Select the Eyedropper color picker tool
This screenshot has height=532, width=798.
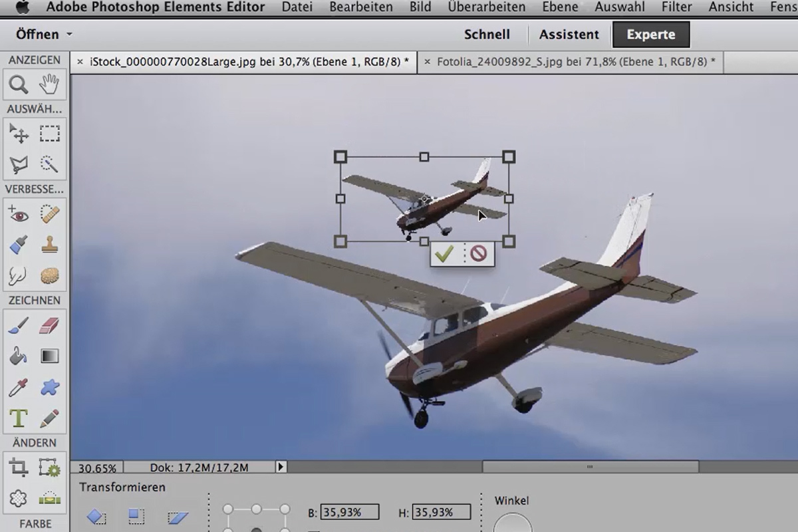point(19,387)
